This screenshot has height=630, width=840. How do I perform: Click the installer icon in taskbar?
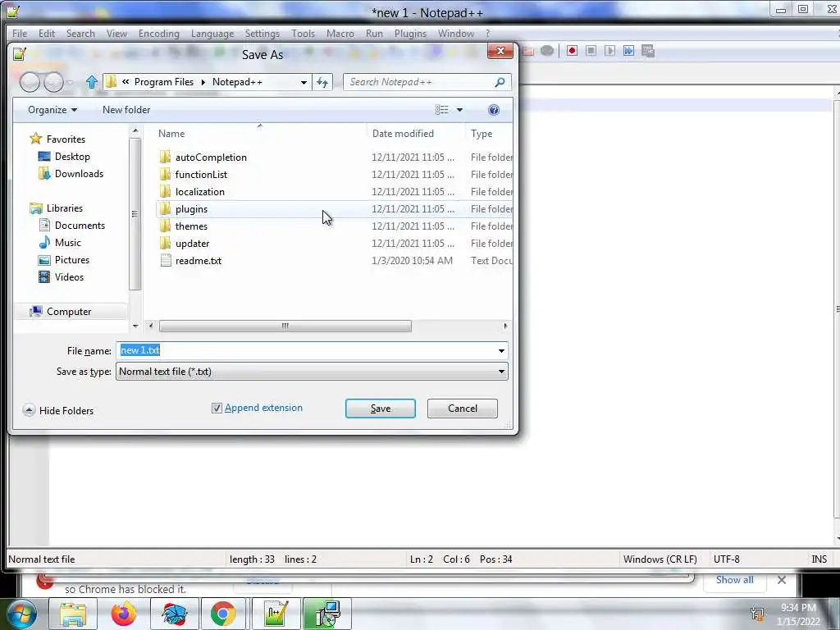(326, 614)
